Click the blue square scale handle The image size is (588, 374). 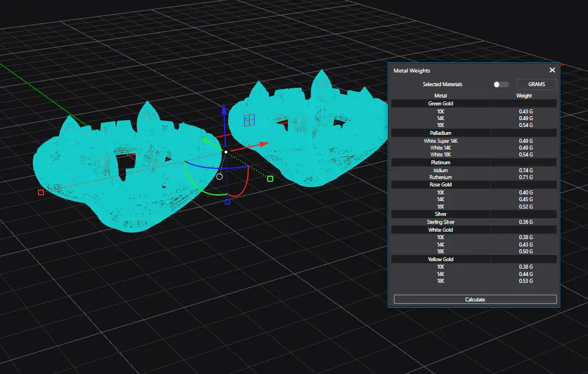click(228, 202)
